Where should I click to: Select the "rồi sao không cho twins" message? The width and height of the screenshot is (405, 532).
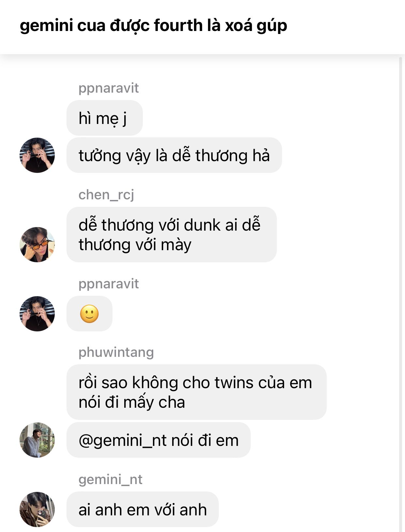point(196,392)
